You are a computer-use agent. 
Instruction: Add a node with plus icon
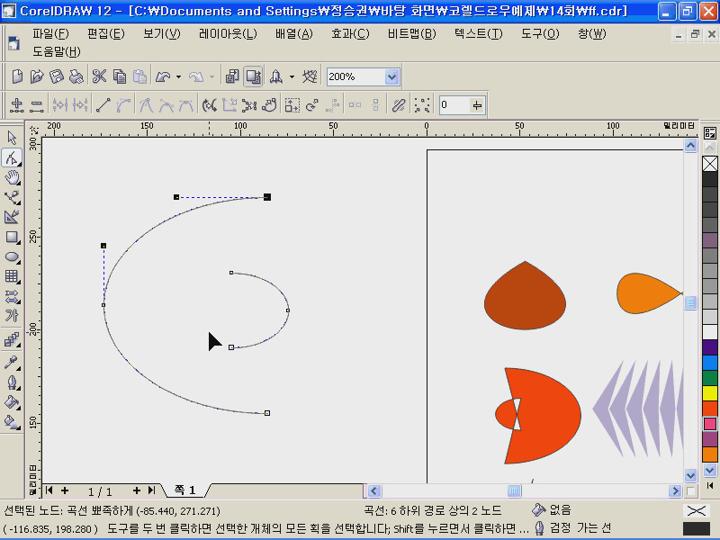[x=17, y=105]
